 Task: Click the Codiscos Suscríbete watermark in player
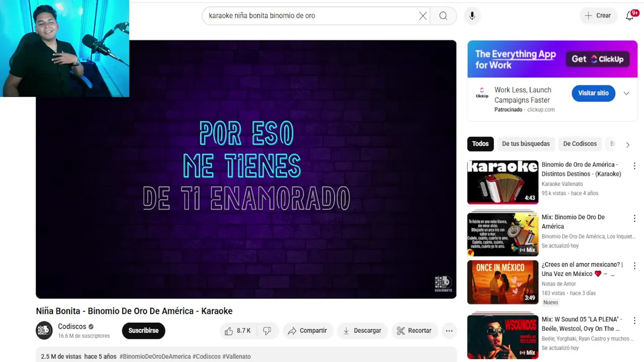(443, 284)
